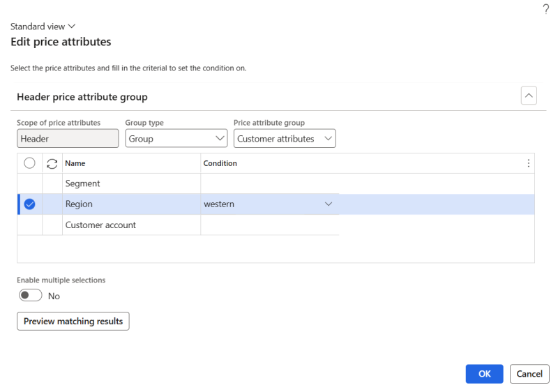Toggle Enable multiple selections switch
The width and height of the screenshot is (558, 392).
(x=31, y=295)
